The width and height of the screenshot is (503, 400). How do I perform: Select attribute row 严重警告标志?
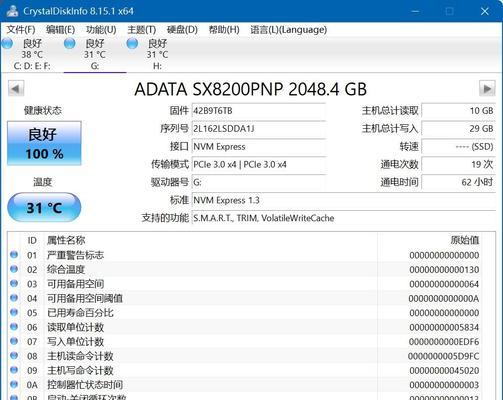pos(245,255)
